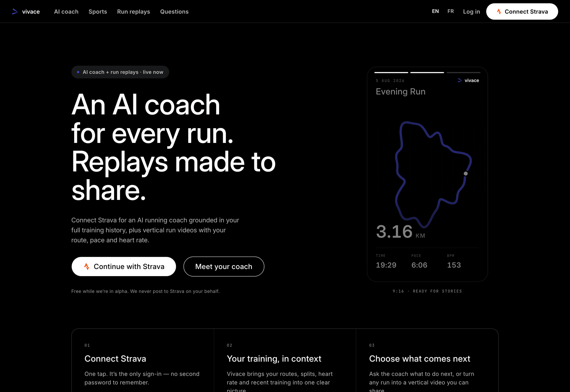Viewport: 570px width, 392px height.
Task: Click blue dot in live now badge
Action: tap(78, 72)
